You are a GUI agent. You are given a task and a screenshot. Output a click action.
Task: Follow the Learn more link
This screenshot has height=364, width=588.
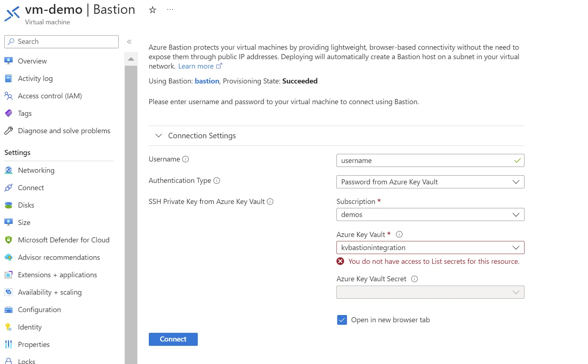point(196,66)
